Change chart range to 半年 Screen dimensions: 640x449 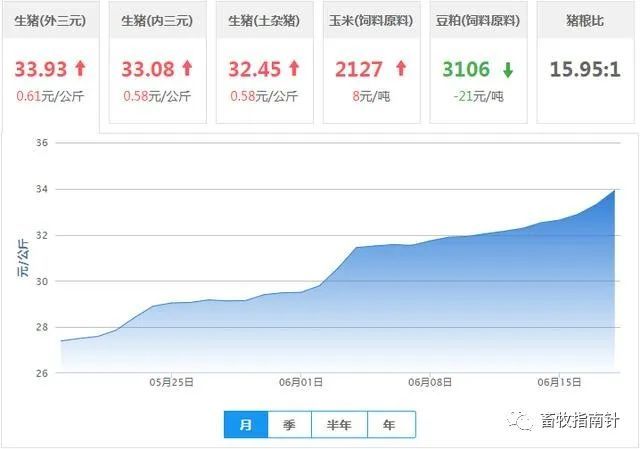point(339,425)
